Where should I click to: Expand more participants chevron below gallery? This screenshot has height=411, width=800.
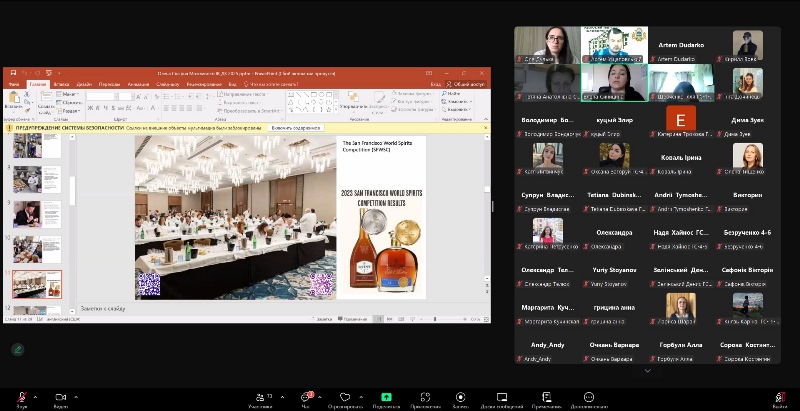pyautogui.click(x=647, y=370)
